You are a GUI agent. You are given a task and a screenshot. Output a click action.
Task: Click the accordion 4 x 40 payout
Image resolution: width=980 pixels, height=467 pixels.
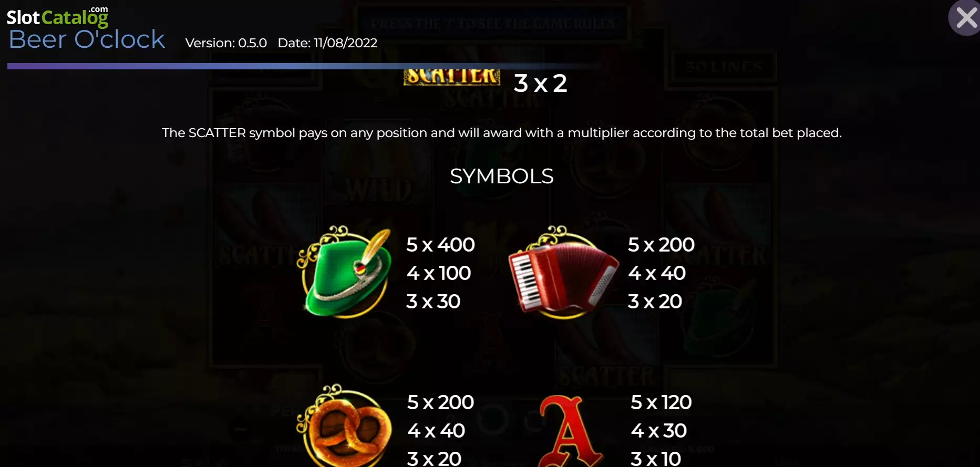(656, 273)
